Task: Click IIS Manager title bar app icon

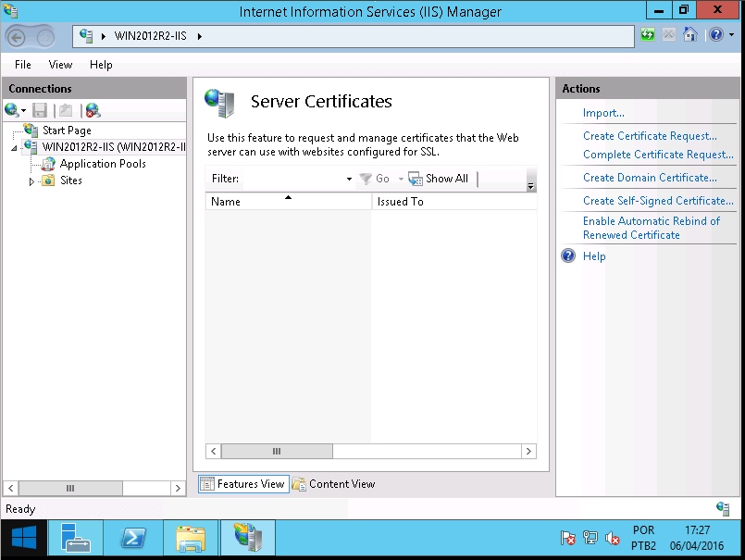Action: (x=10, y=11)
